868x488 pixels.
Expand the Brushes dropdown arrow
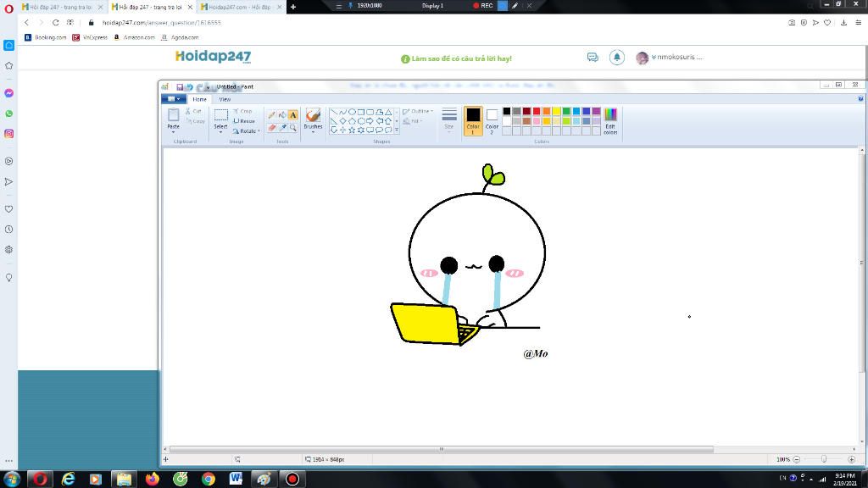click(313, 131)
